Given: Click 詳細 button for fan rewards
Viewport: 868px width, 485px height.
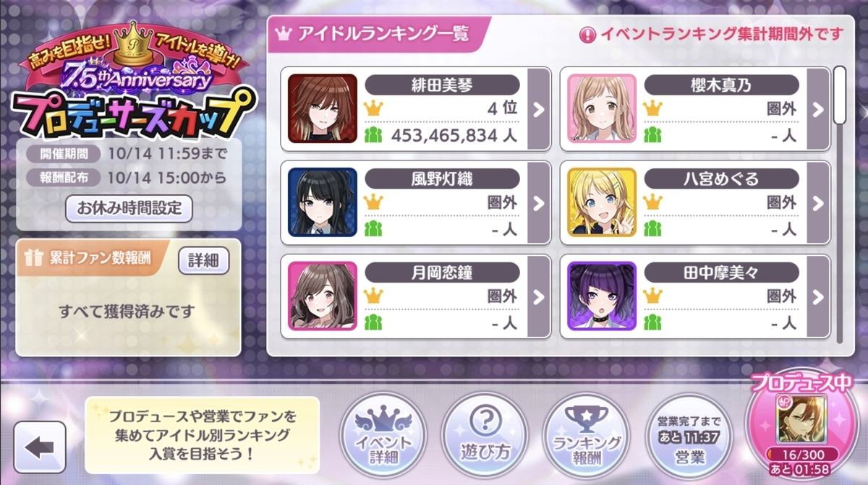Looking at the screenshot, I should (203, 260).
